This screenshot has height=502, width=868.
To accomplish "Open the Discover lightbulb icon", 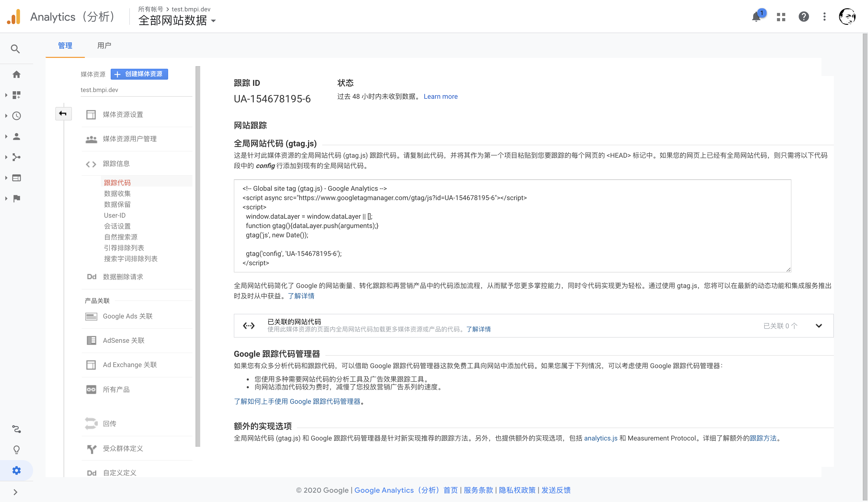I will pyautogui.click(x=16, y=450).
